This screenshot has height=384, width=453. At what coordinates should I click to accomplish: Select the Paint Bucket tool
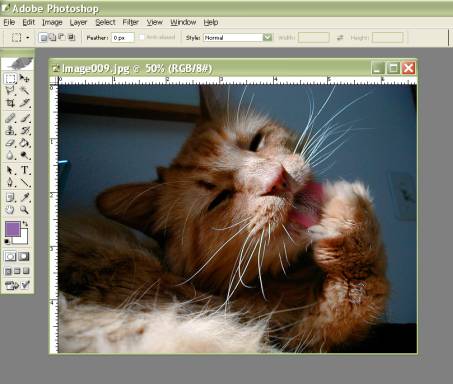click(x=24, y=143)
